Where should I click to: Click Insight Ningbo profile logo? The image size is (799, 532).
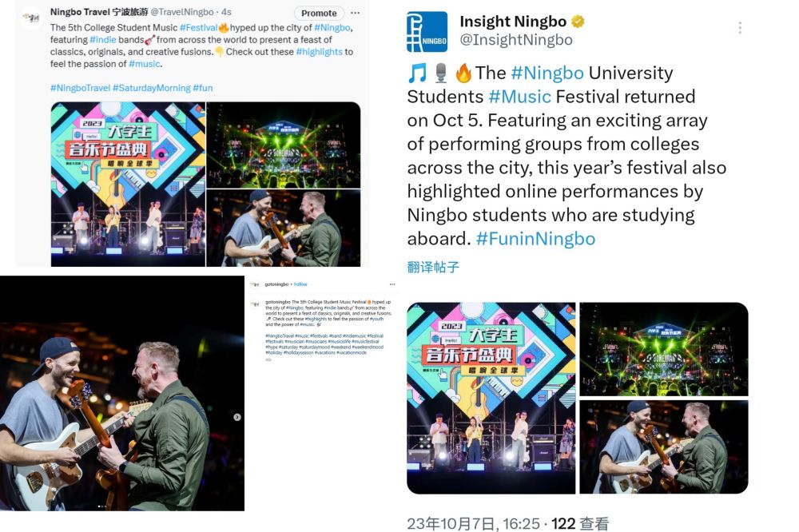click(427, 32)
